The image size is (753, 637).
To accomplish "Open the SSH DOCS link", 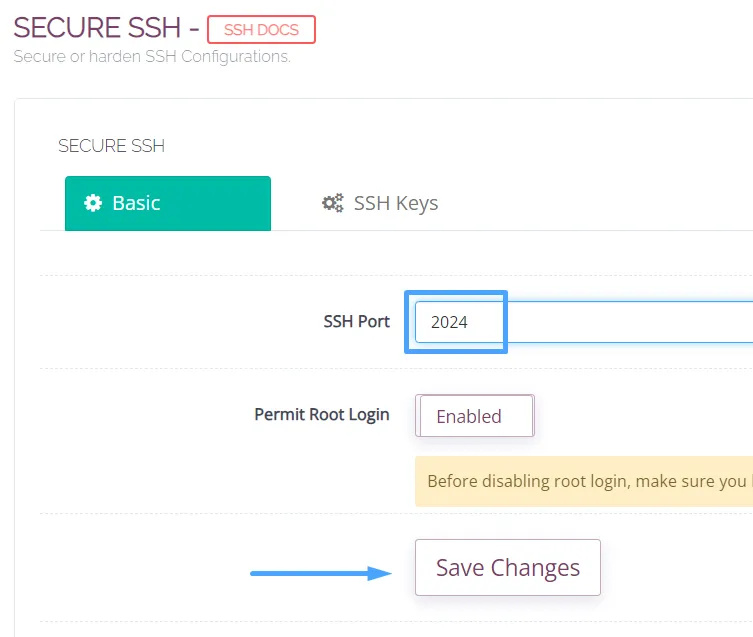I will pyautogui.click(x=261, y=30).
